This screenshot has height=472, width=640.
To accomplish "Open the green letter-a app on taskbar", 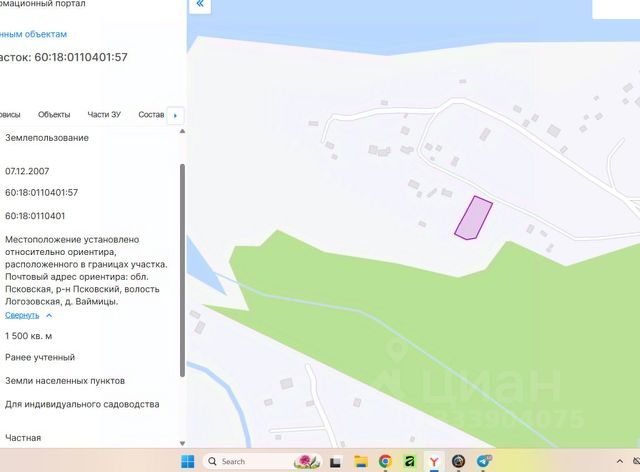I will (x=409, y=461).
